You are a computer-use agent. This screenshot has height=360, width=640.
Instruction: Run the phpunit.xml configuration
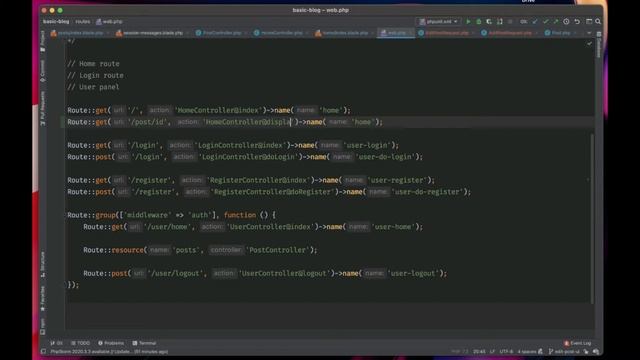[468, 22]
